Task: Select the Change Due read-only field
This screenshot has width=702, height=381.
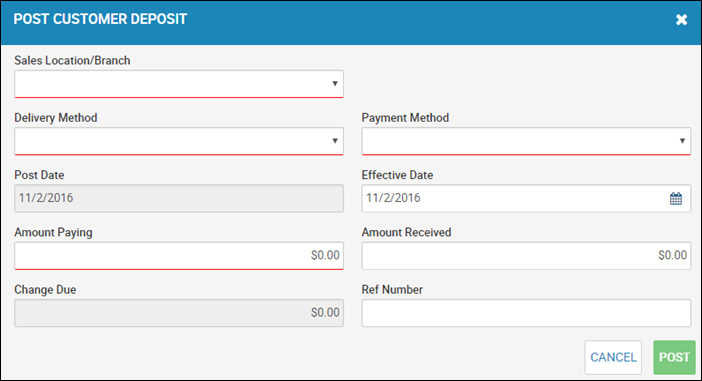Action: 179,313
